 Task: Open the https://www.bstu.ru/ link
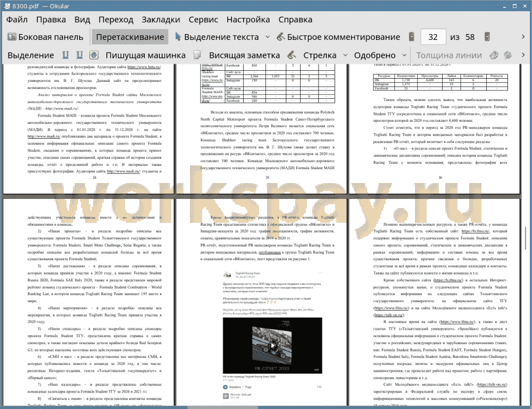[144, 67]
